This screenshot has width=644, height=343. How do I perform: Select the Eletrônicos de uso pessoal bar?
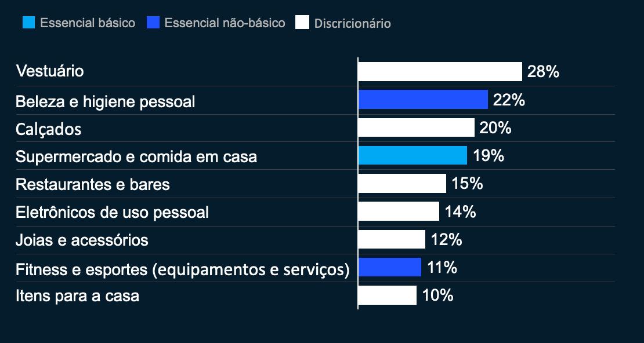pyautogui.click(x=398, y=211)
